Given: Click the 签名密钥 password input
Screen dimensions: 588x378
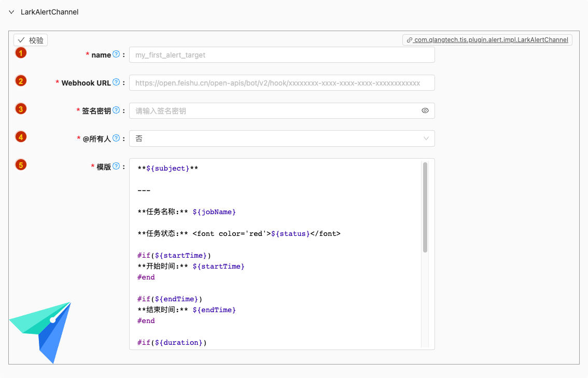Looking at the screenshot, I should (275, 111).
